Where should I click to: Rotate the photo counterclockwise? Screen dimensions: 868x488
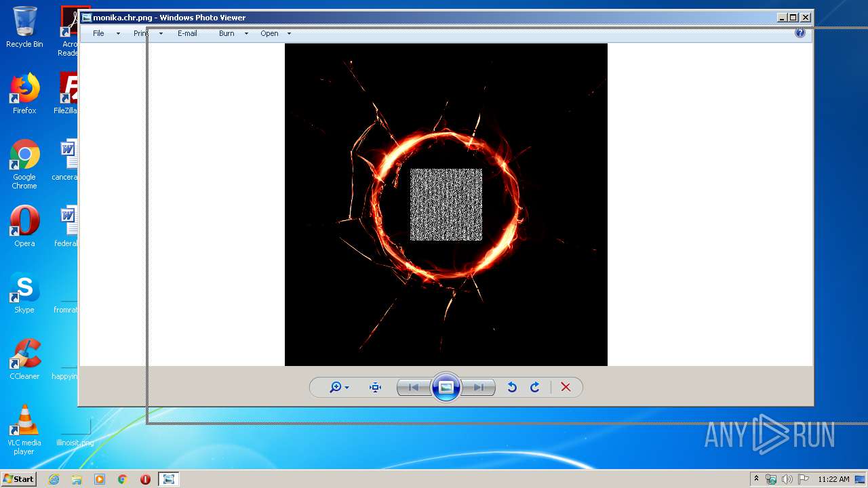tap(512, 387)
